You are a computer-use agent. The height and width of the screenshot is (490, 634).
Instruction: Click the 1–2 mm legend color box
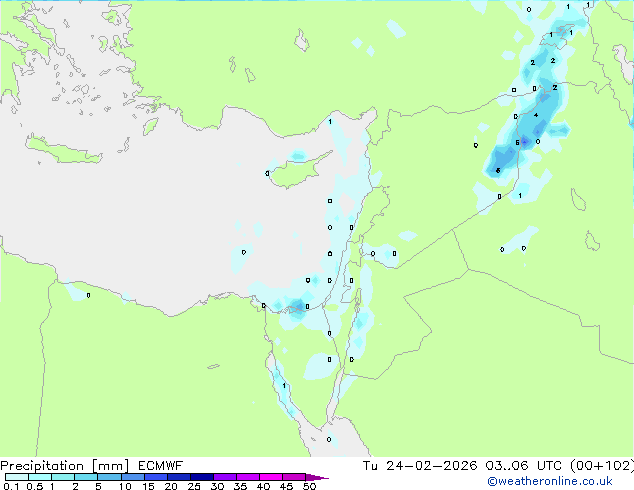(x=63, y=477)
